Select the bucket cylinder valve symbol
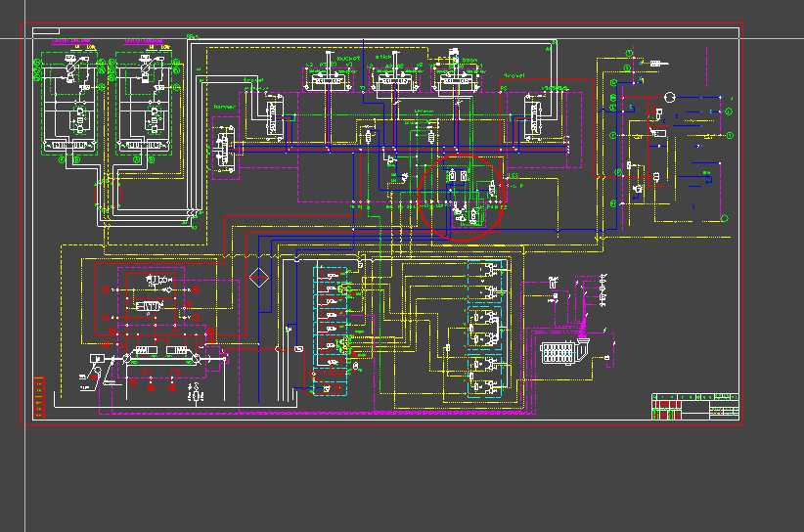This screenshot has height=532, width=804. (x=329, y=80)
